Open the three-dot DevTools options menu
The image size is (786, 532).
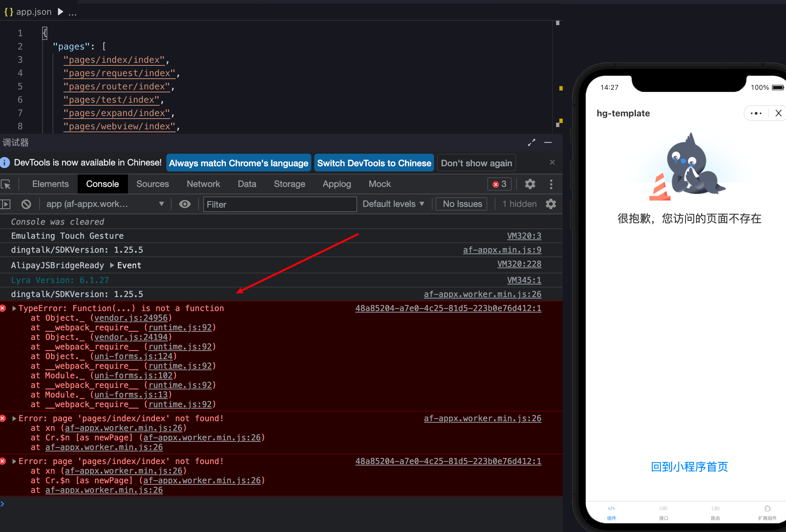point(551,184)
